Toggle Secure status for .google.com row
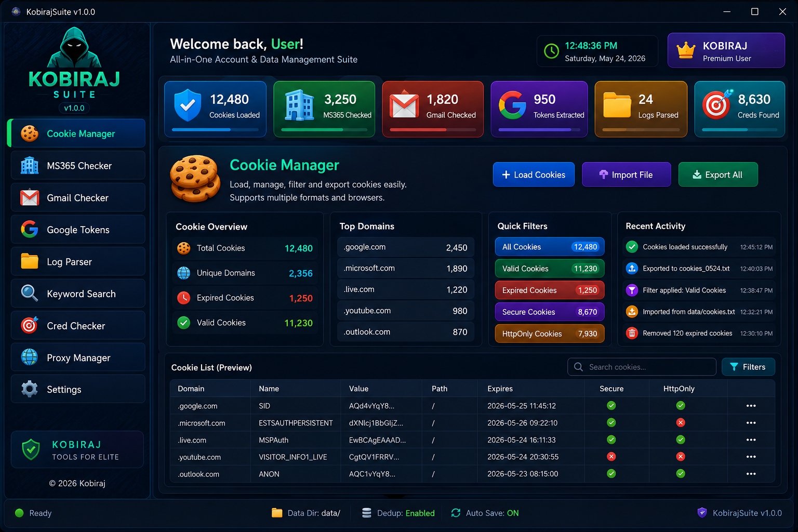This screenshot has height=532, width=798. coord(611,406)
